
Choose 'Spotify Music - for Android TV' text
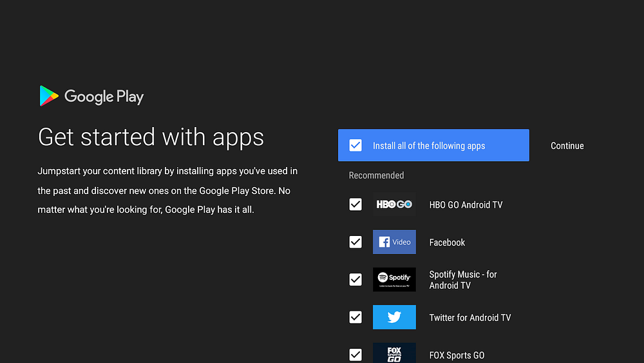pyautogui.click(x=463, y=280)
